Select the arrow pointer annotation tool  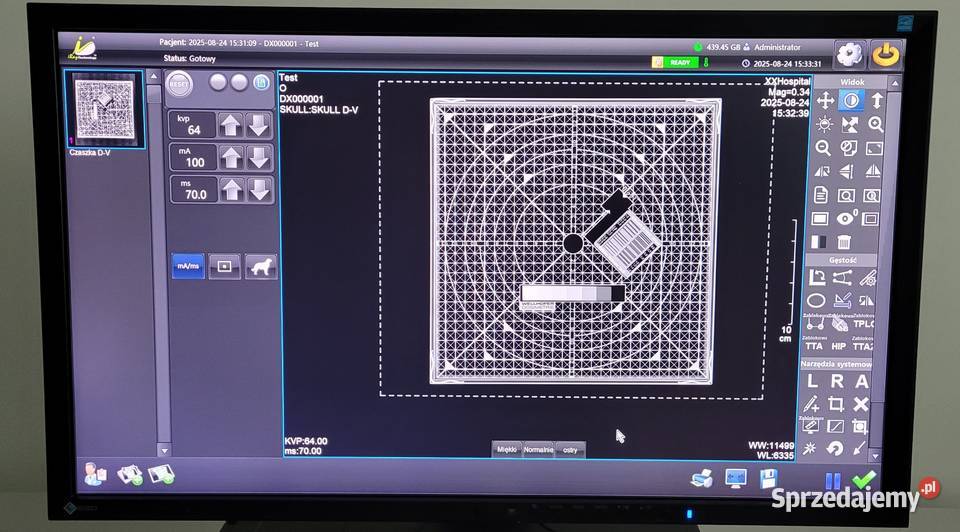[860, 449]
